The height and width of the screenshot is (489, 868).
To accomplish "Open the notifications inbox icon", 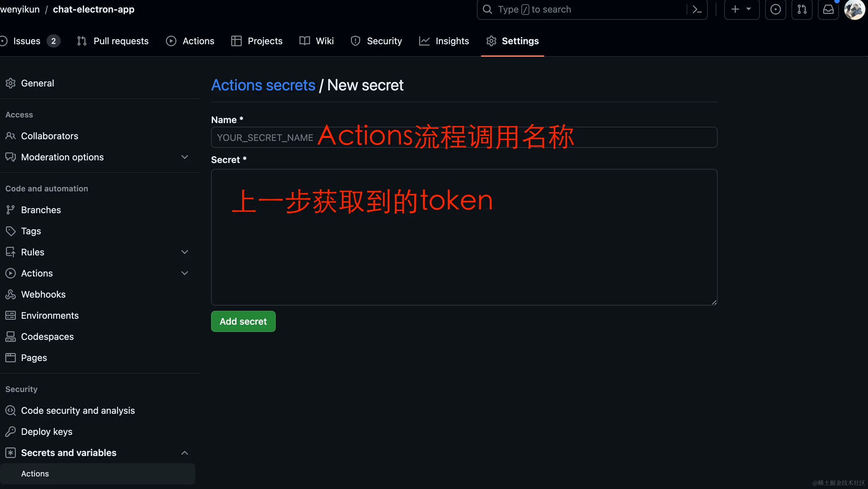I will pyautogui.click(x=828, y=10).
